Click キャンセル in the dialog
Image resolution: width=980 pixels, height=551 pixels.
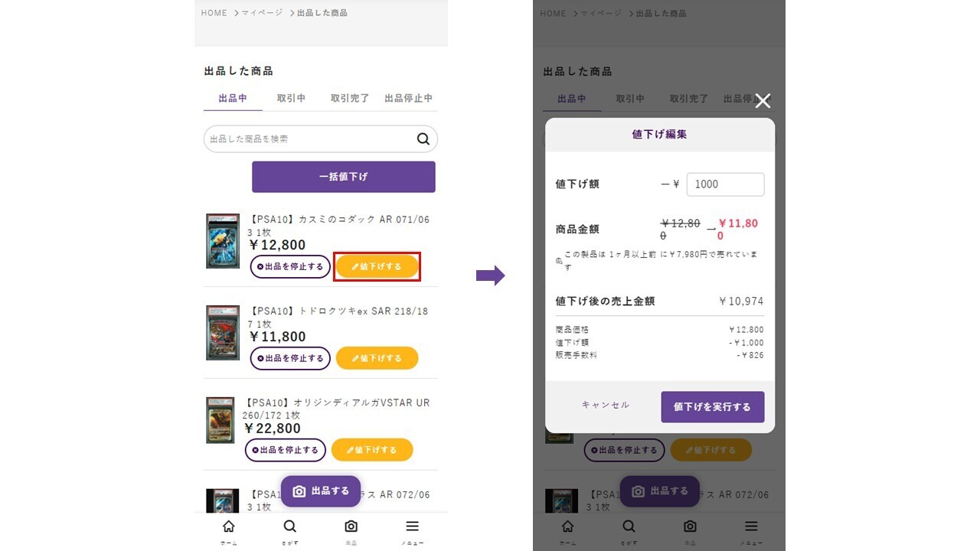(606, 406)
